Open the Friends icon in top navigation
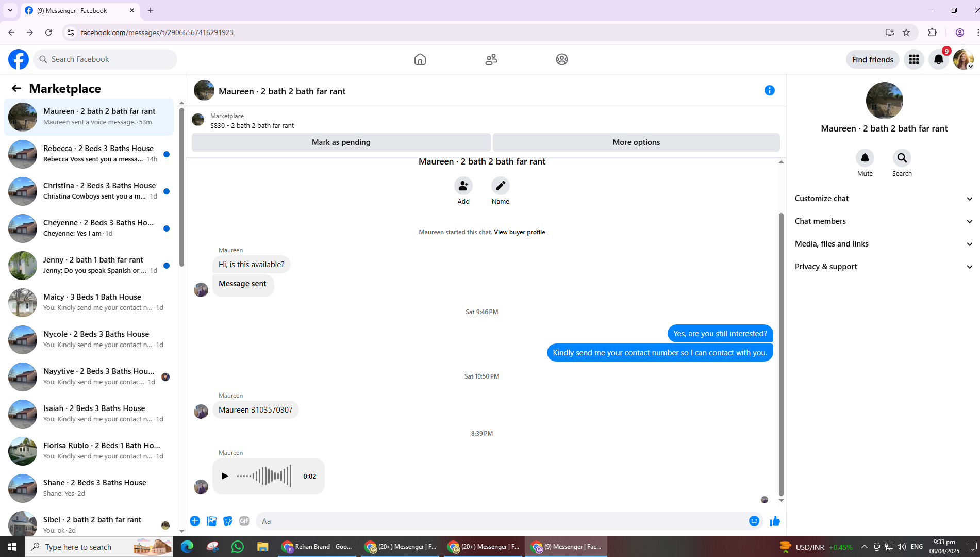This screenshot has width=980, height=557. pyautogui.click(x=491, y=59)
